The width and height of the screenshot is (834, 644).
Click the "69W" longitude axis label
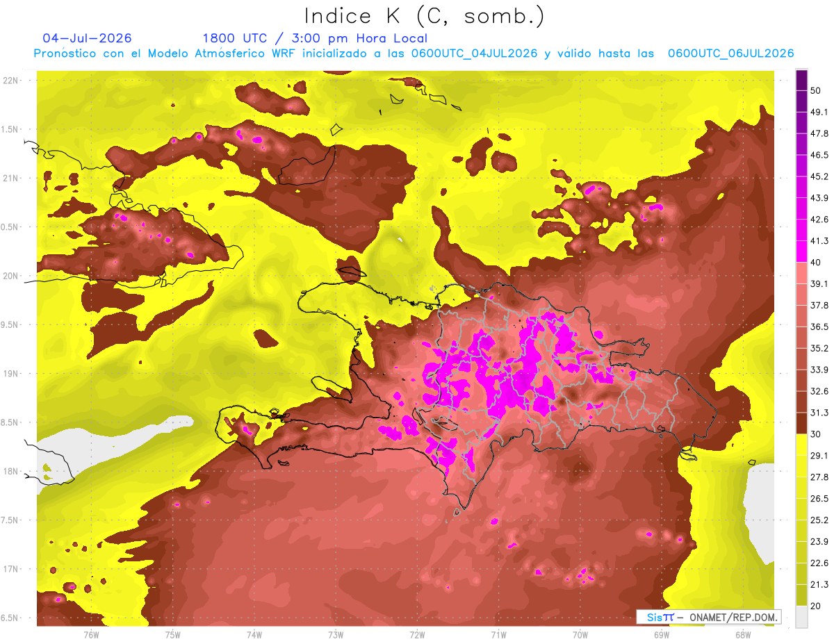pyautogui.click(x=661, y=635)
